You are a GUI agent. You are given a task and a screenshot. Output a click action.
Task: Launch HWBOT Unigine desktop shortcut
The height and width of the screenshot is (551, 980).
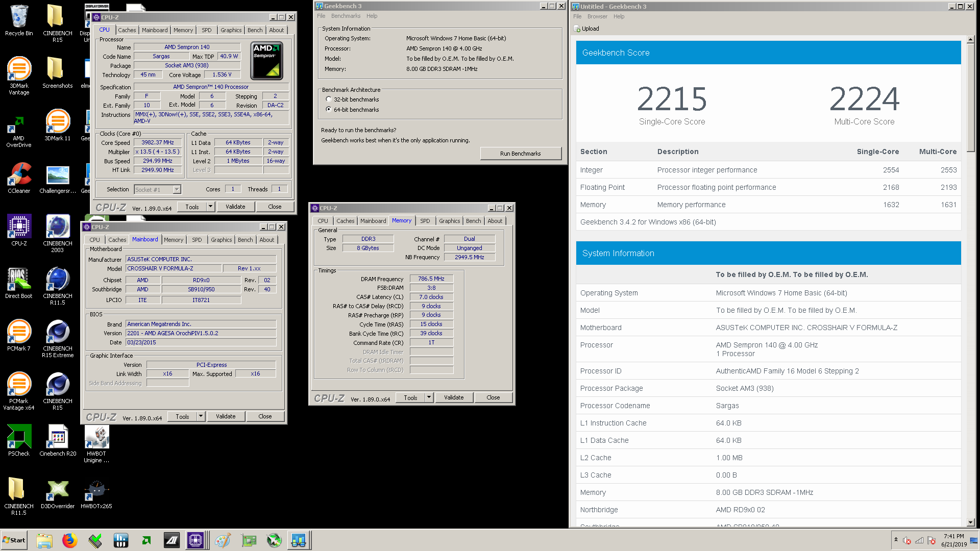coord(96,443)
